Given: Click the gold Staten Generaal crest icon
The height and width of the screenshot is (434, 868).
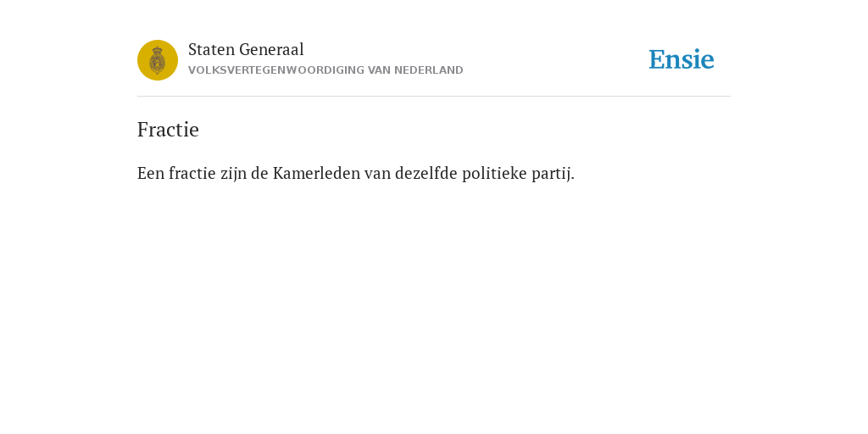Looking at the screenshot, I should coord(158,60).
